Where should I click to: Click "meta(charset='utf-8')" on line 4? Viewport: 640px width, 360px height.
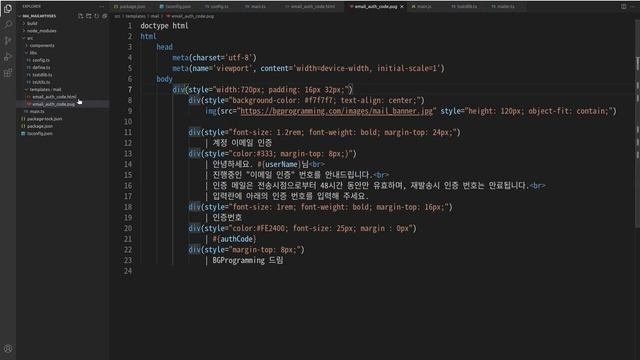click(214, 58)
